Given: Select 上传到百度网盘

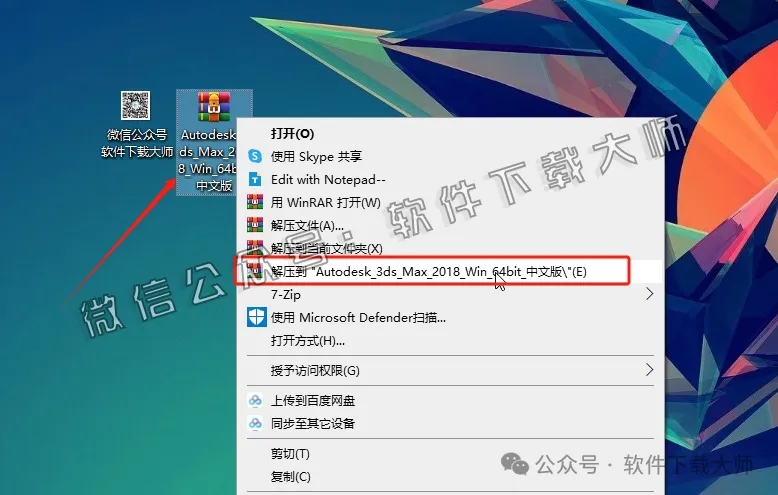Looking at the screenshot, I should point(313,400).
